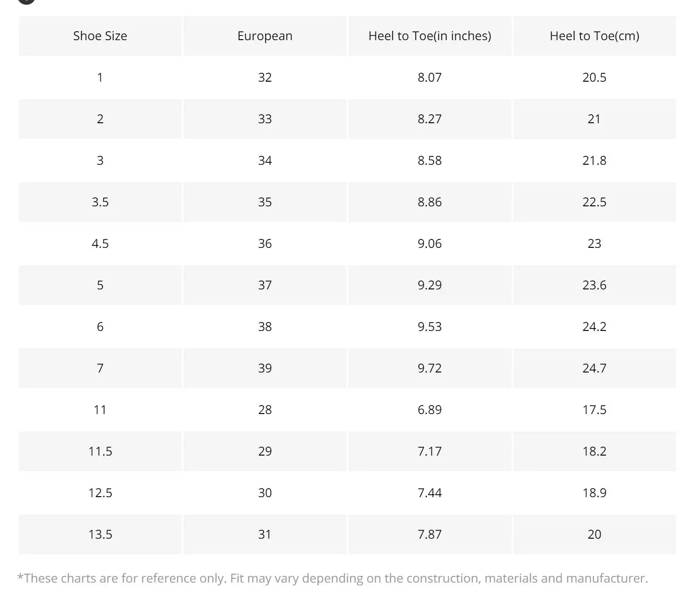700x609 pixels.
Task: Click the partial dark circle icon above table
Action: [x=26, y=1]
